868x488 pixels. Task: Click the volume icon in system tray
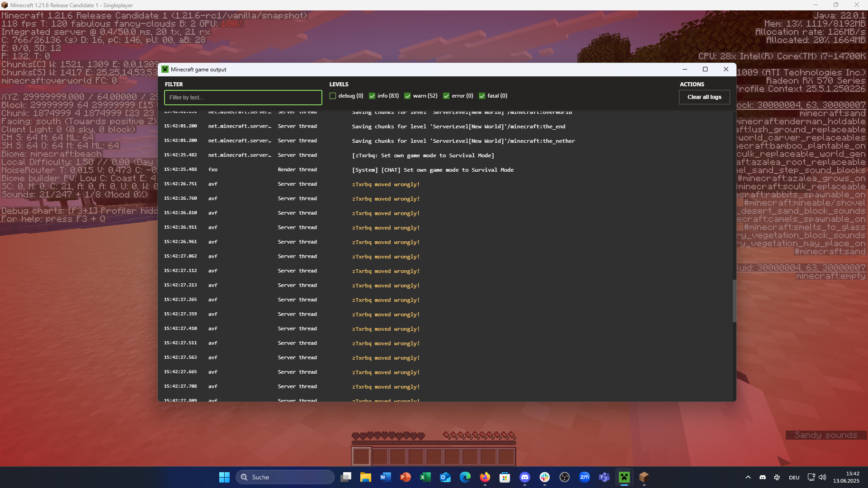(822, 477)
